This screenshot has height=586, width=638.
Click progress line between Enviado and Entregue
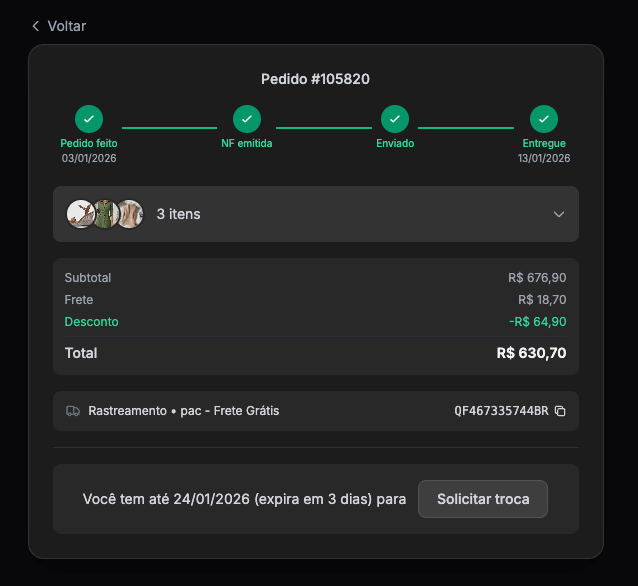tap(466, 127)
